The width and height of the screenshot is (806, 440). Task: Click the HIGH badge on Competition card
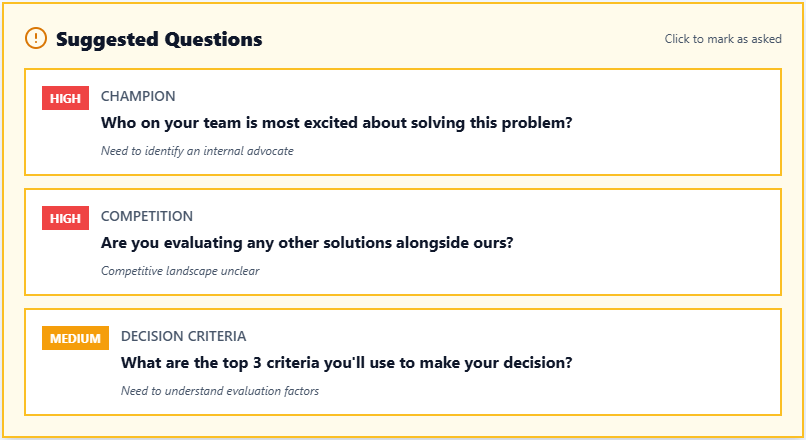[65, 218]
